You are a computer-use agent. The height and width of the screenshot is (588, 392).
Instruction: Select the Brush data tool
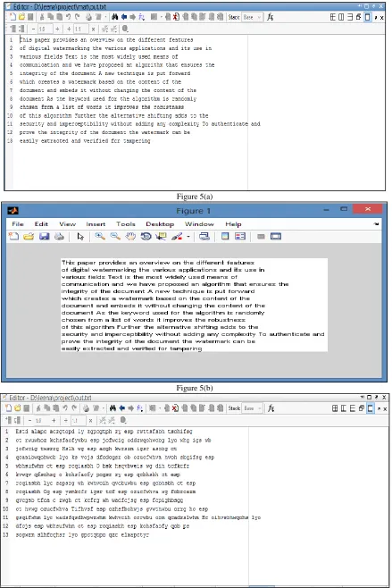(x=177, y=236)
